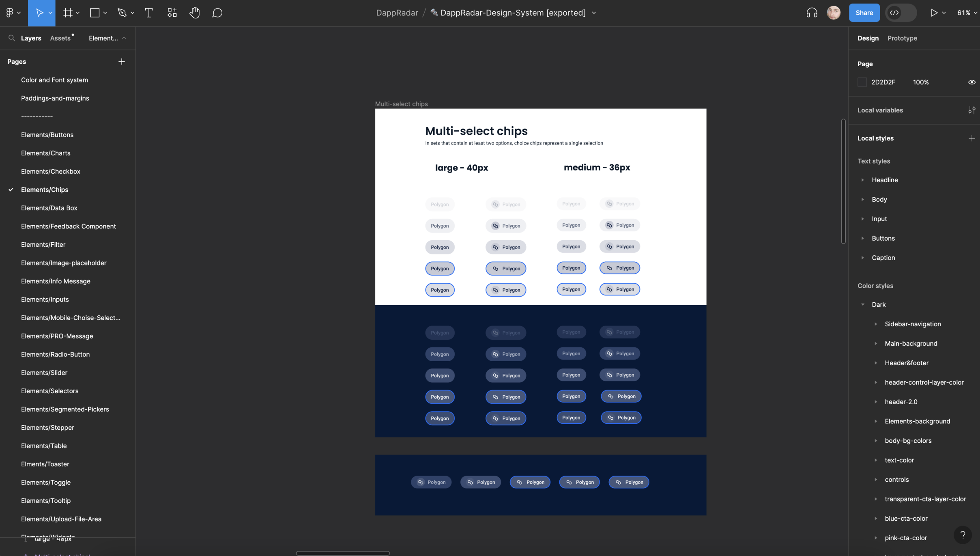Start audio conversation via headphones icon

(x=812, y=13)
